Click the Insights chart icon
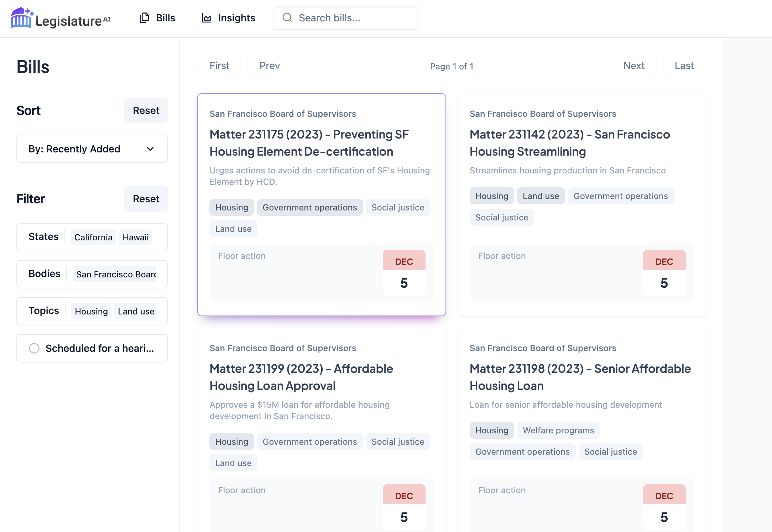The height and width of the screenshot is (532, 772). [x=207, y=18]
